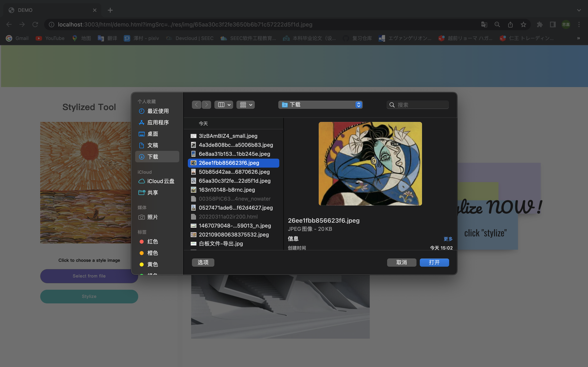Click the 更多 link in file info
Image resolution: width=588 pixels, height=367 pixels.
[448, 239]
